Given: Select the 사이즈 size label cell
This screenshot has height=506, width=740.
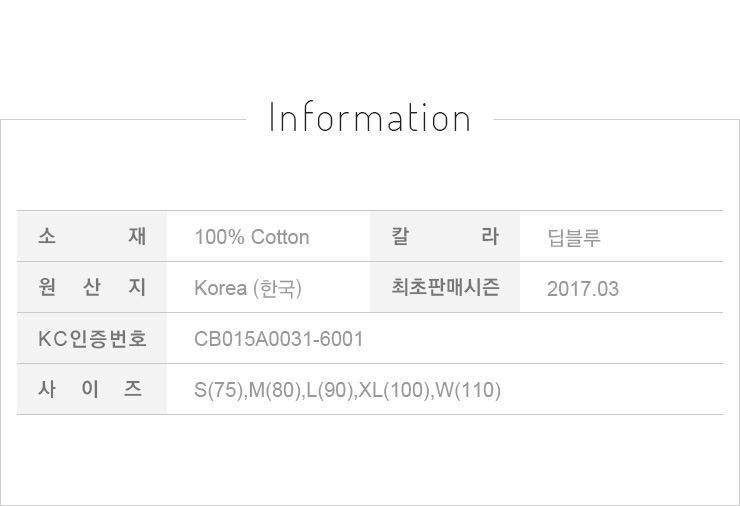Looking at the screenshot, I should point(92,389).
